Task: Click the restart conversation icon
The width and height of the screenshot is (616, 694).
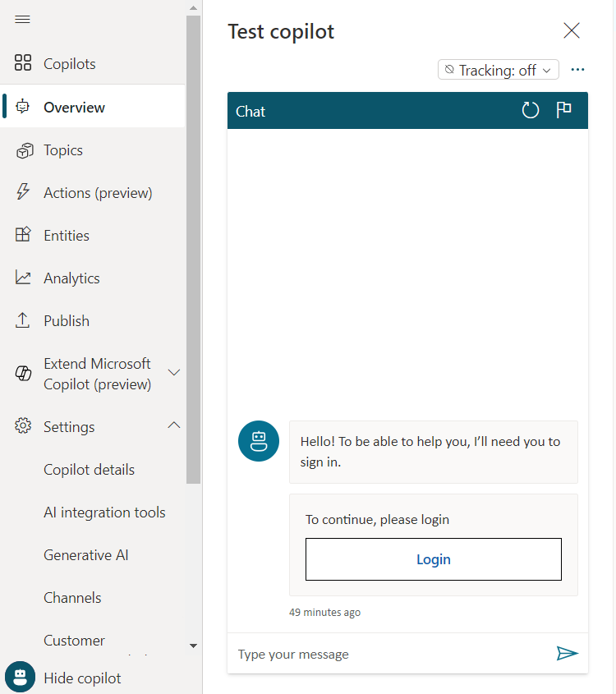Action: click(531, 111)
